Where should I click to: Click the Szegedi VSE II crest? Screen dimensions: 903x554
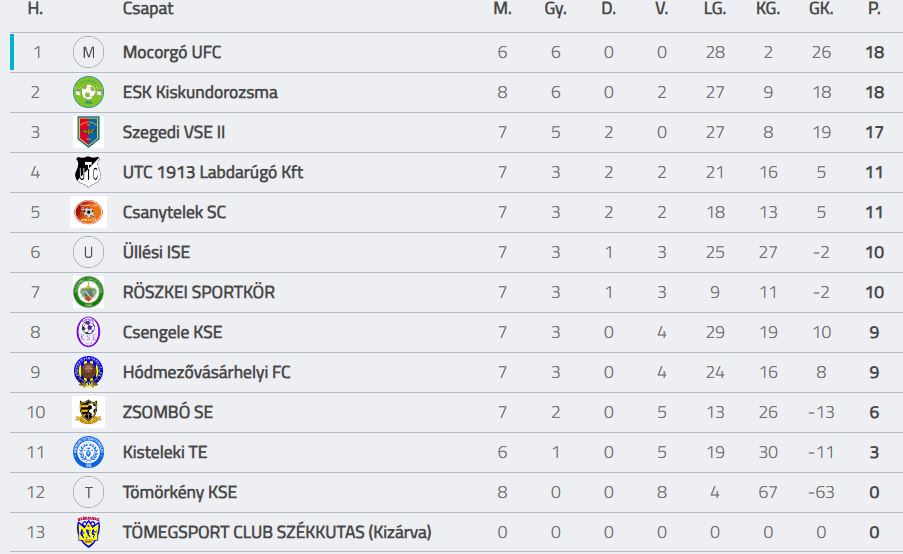88,132
